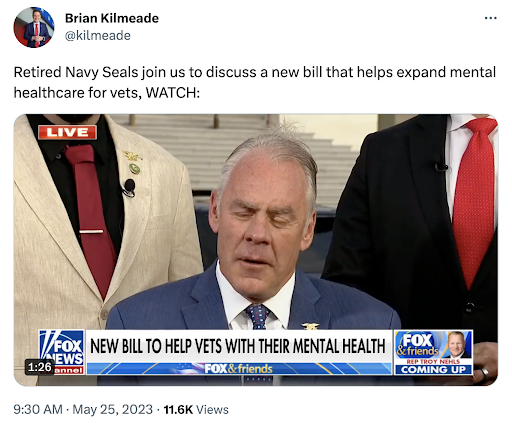Click Brian Kilmeade's profile avatar
This screenshot has height=428, width=512.
(34, 27)
